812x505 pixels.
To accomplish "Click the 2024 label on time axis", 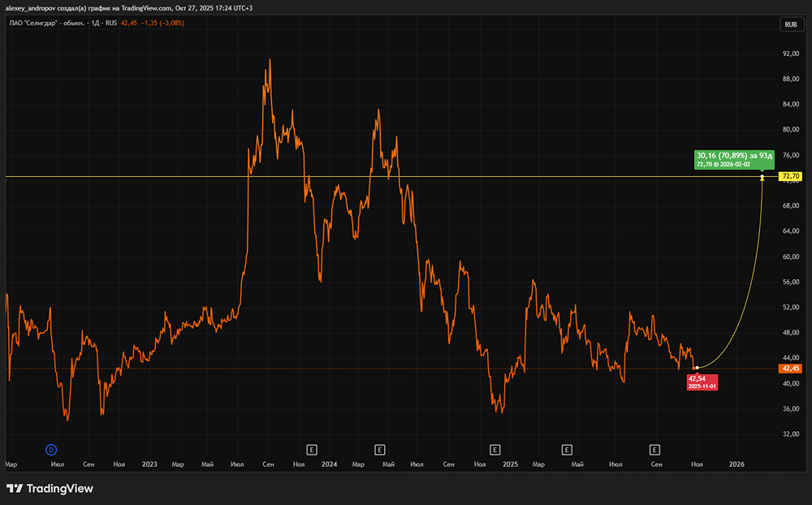I will pyautogui.click(x=330, y=464).
